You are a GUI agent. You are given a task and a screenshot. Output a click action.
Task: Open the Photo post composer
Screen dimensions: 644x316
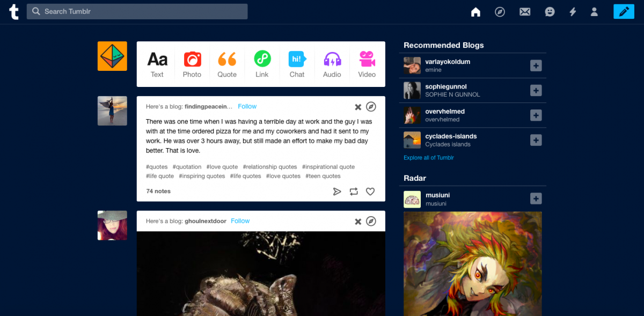coord(192,64)
